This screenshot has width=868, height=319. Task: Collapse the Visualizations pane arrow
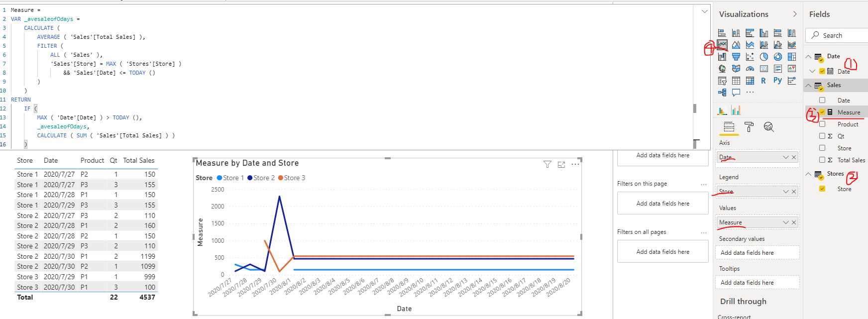pos(795,14)
